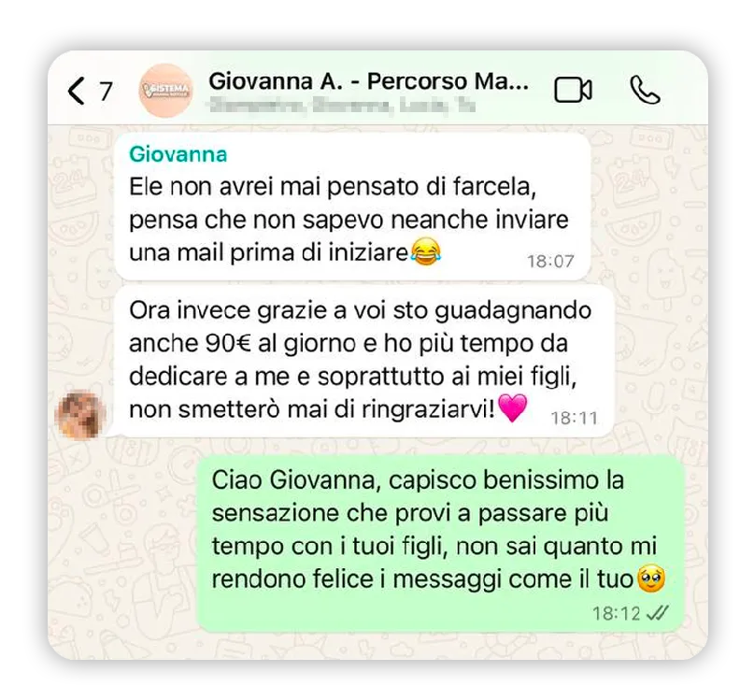Tap the double check marks read receipt
The image size is (754, 700).
657,613
